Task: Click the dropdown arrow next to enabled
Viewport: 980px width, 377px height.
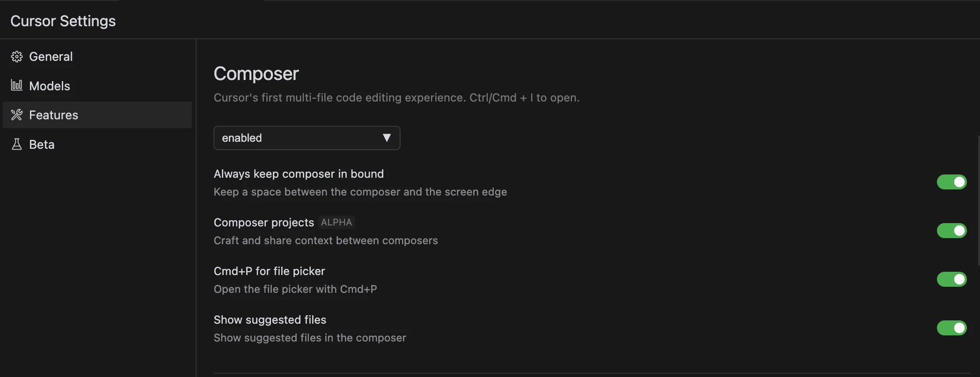Action: tap(387, 138)
